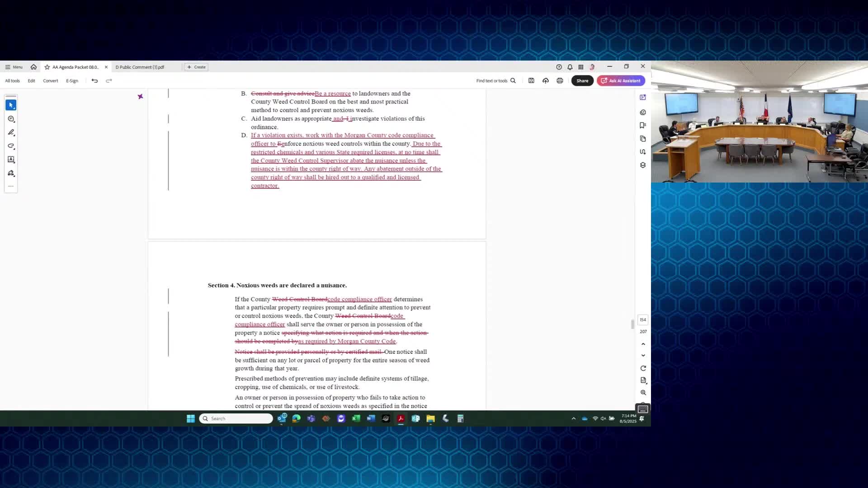Switch to D Public Comment tab

(x=140, y=67)
